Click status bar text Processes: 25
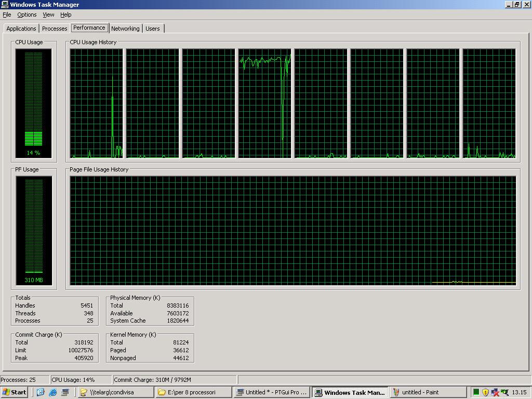 pyautogui.click(x=18, y=380)
